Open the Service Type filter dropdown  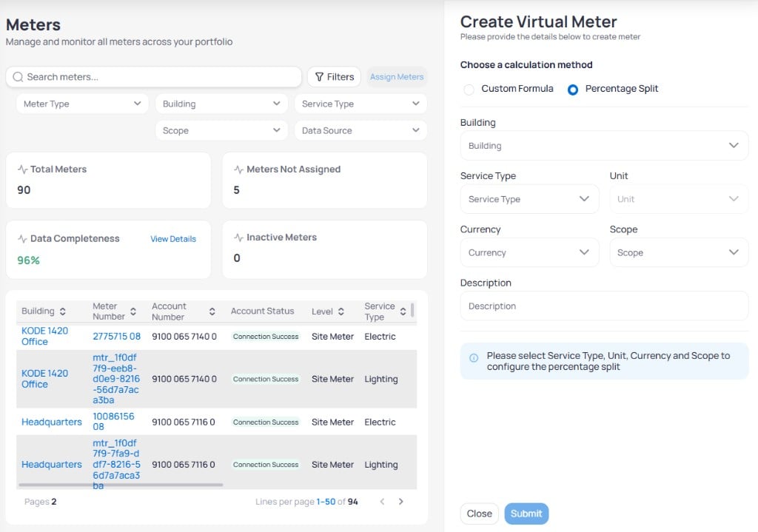click(x=360, y=104)
